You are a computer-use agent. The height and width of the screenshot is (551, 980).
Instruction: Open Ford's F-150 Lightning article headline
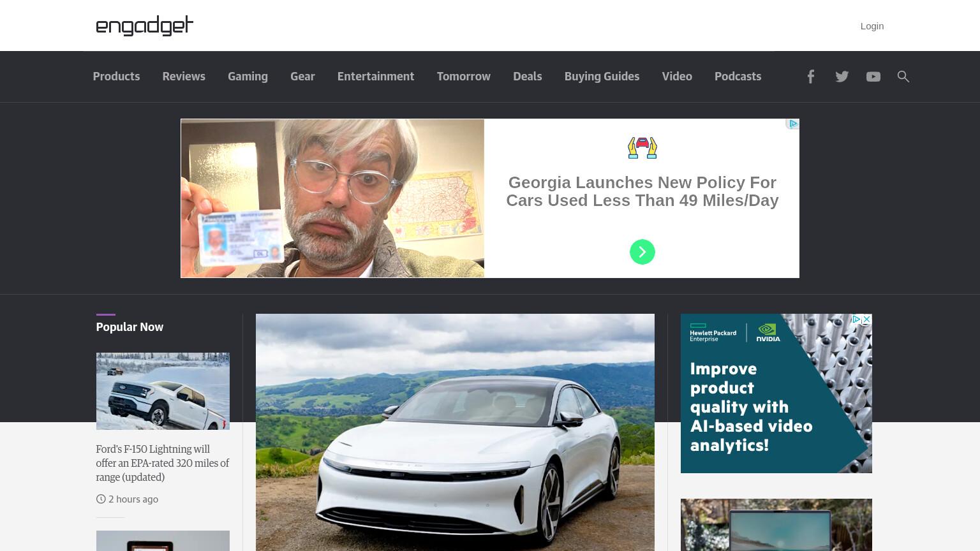163,463
